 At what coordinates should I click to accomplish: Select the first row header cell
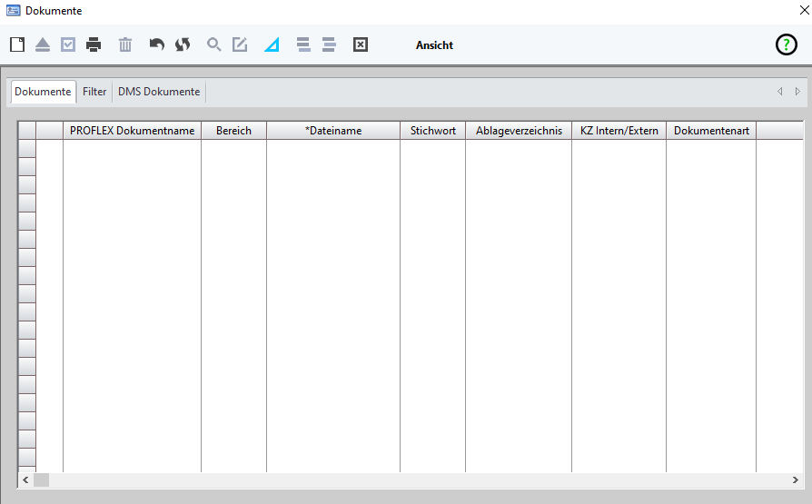coord(26,149)
